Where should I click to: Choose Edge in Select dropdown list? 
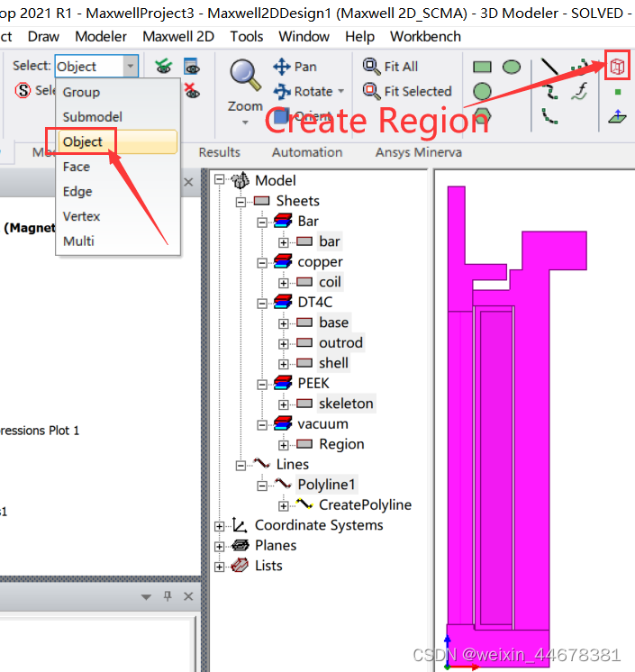(118, 192)
